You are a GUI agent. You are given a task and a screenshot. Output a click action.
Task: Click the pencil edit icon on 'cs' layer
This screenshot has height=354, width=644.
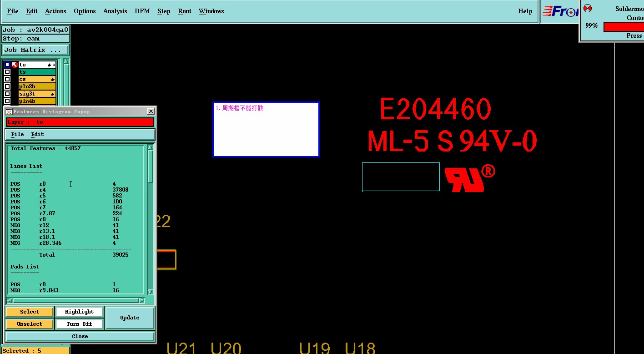pyautogui.click(x=53, y=80)
